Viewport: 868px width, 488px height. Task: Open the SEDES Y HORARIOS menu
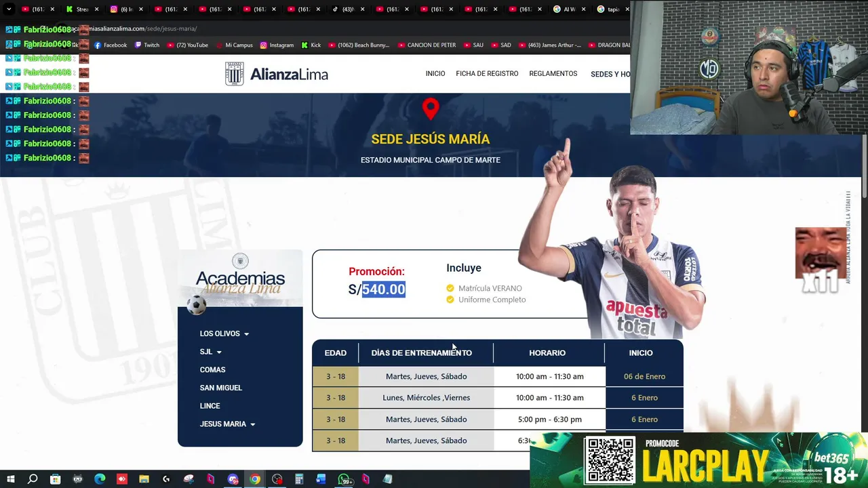coord(610,74)
